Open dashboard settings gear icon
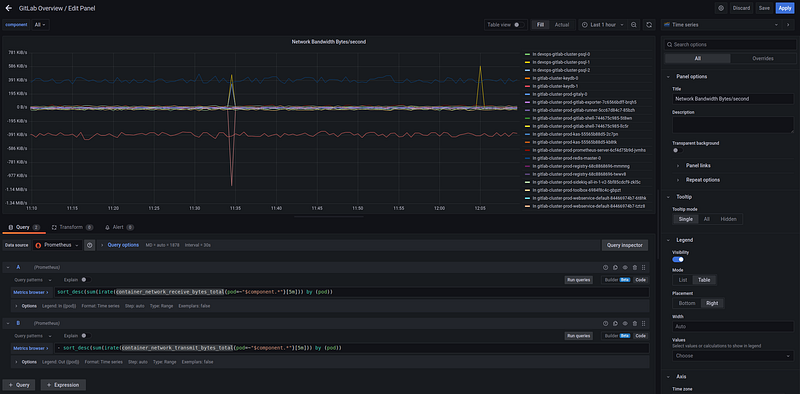The image size is (800, 394). (x=721, y=8)
